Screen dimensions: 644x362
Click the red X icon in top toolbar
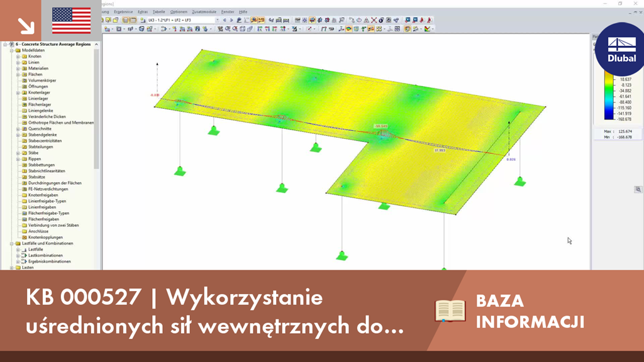click(x=374, y=20)
